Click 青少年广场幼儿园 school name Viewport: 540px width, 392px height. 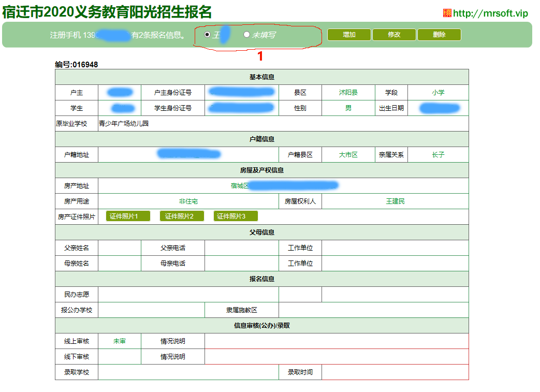(x=124, y=124)
